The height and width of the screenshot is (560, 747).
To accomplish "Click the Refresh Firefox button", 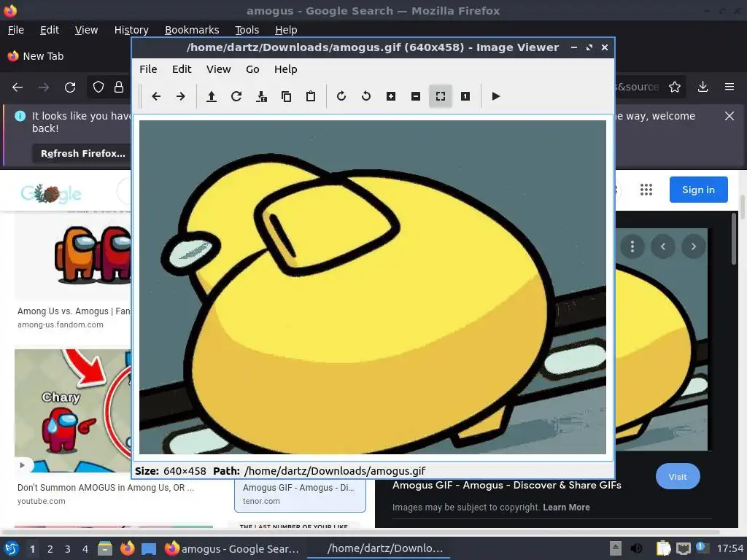I will point(83,153).
